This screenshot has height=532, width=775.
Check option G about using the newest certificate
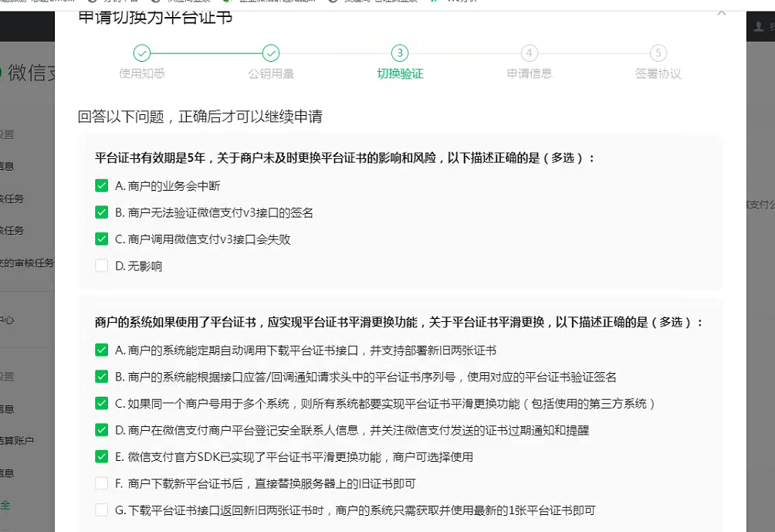[101, 510]
